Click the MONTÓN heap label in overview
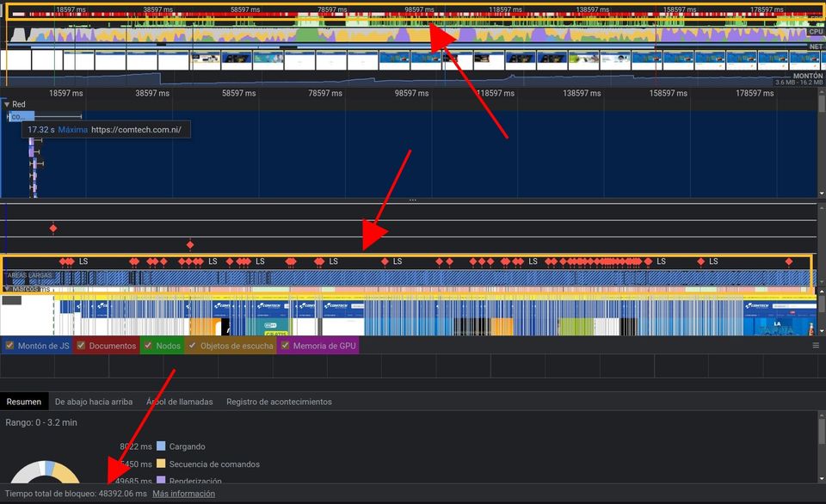The image size is (826, 504). 808,76
